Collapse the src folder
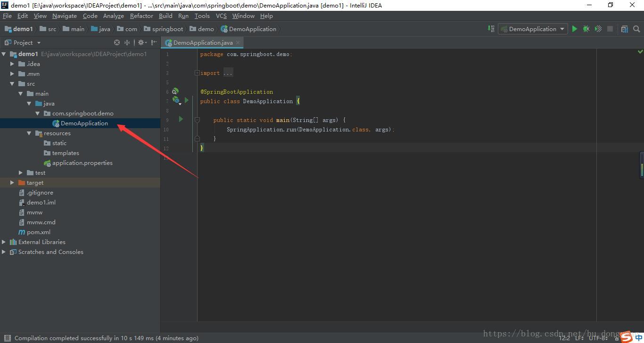The height and width of the screenshot is (343, 644). [x=12, y=83]
